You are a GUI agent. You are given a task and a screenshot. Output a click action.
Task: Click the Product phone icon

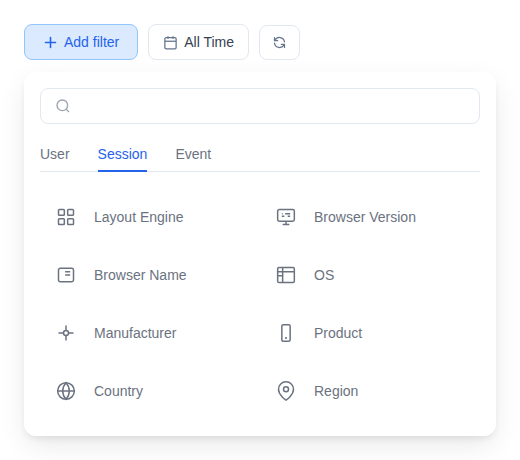pyautogui.click(x=286, y=333)
